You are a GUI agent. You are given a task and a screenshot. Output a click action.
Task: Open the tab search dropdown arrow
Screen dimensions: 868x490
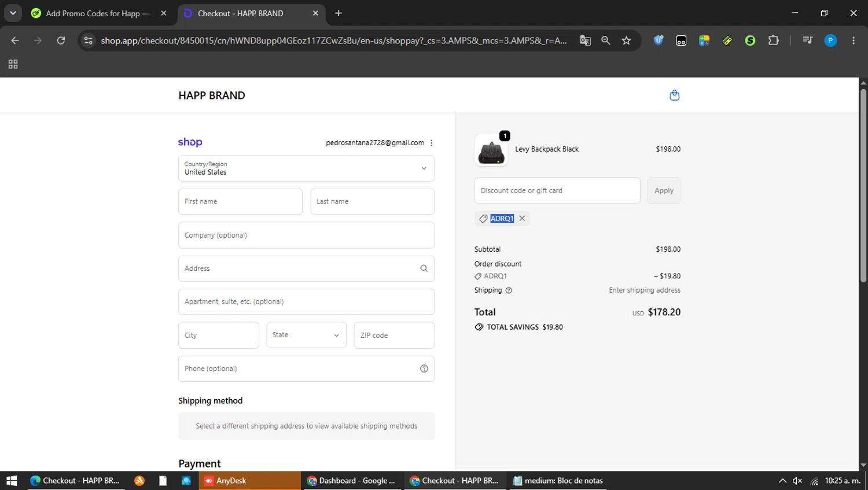13,13
